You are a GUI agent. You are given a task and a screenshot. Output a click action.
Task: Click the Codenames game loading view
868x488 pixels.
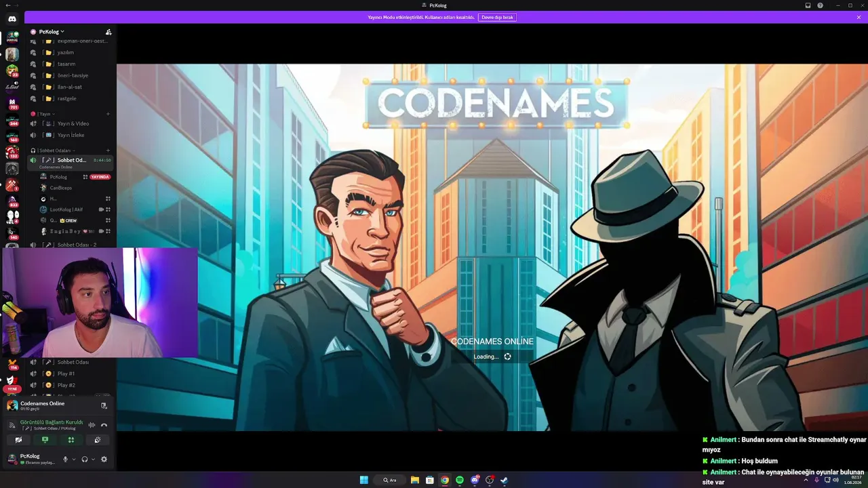pyautogui.click(x=492, y=247)
